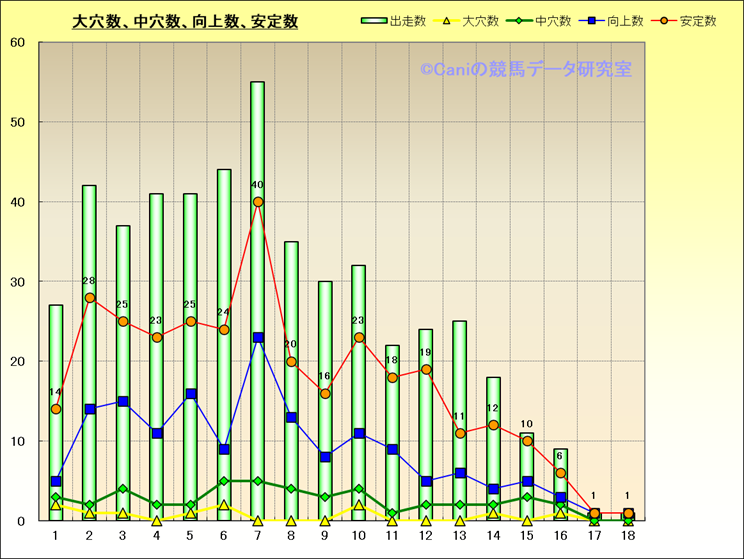Viewport: 744px width, 559px height.
Task: Select the orange data point labeled 28
Action: pyautogui.click(x=90, y=298)
